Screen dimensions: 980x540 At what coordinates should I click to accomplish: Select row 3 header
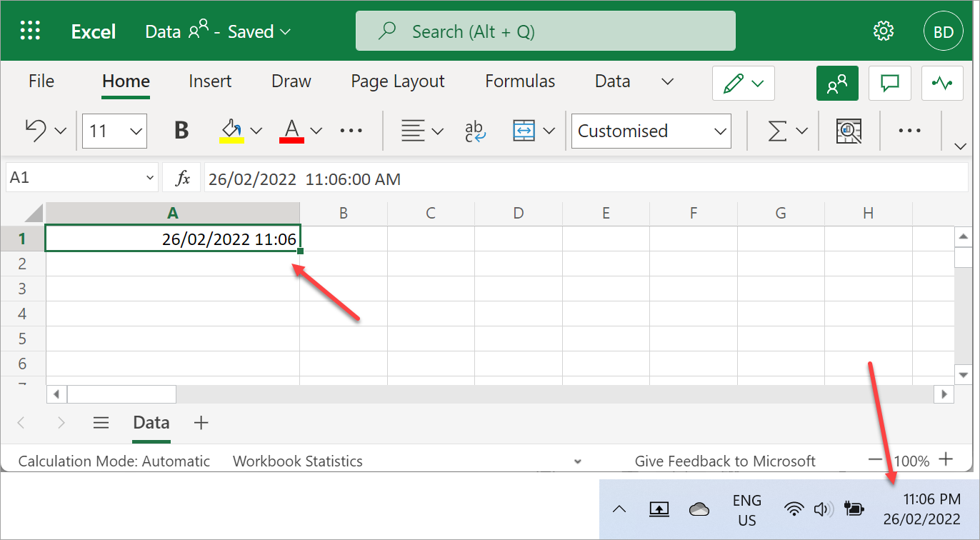coord(22,289)
